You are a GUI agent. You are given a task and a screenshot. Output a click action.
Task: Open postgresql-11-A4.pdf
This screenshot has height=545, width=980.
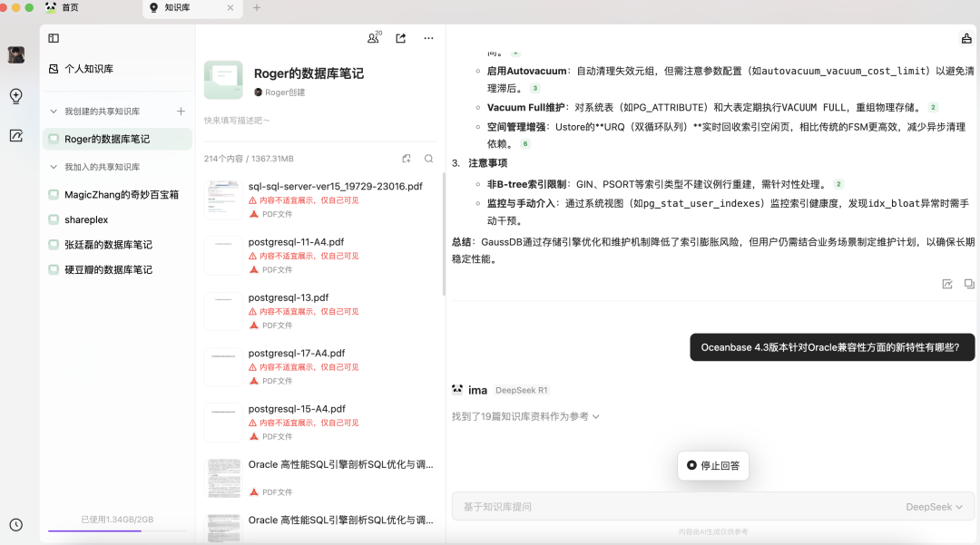point(296,241)
